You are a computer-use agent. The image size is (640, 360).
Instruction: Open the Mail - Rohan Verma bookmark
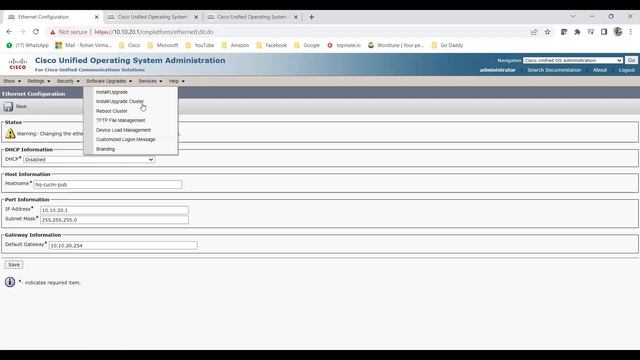(x=84, y=45)
